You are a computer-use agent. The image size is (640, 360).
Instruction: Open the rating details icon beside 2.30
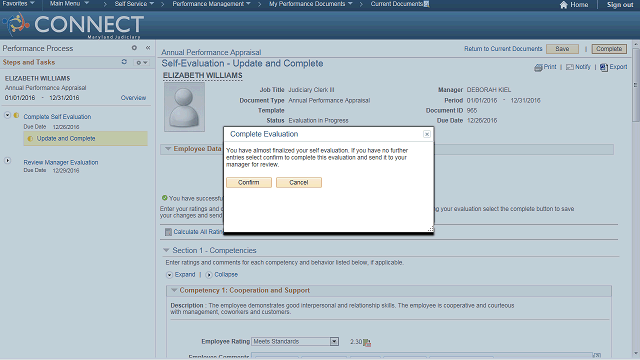pos(367,342)
